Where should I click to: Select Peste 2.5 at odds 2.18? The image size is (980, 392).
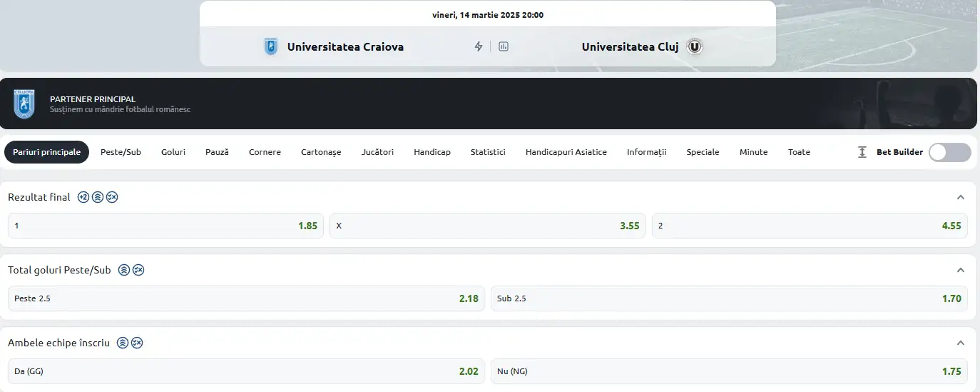click(246, 298)
